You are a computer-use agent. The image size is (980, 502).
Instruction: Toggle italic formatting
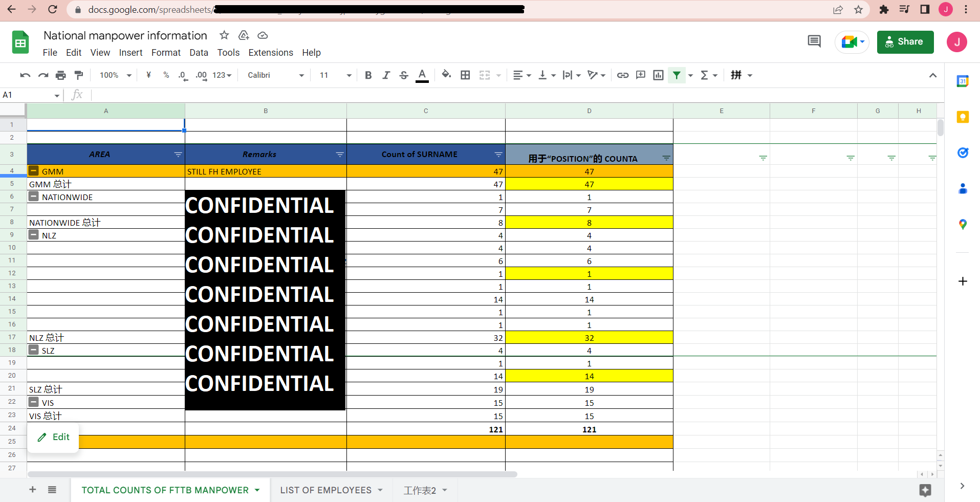point(386,75)
